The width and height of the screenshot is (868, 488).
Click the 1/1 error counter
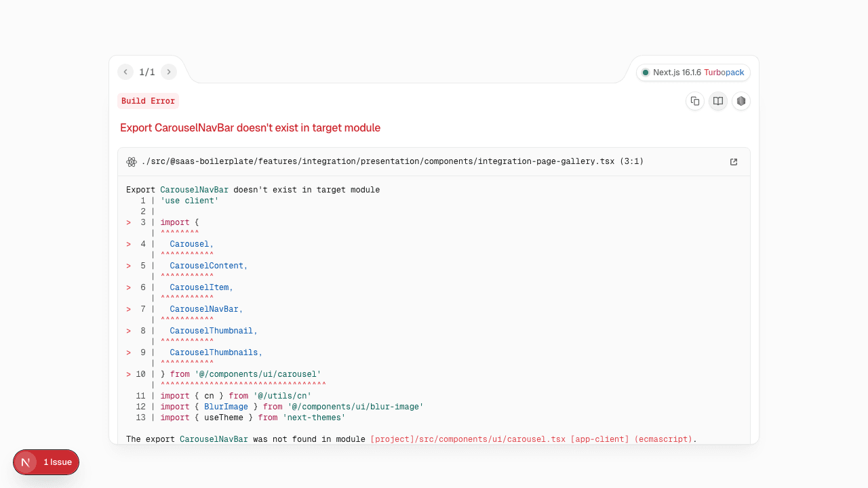147,72
